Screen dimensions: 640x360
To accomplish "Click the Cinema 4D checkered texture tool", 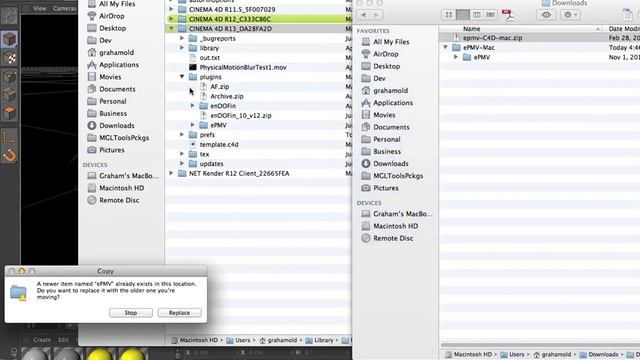I will point(9,58).
